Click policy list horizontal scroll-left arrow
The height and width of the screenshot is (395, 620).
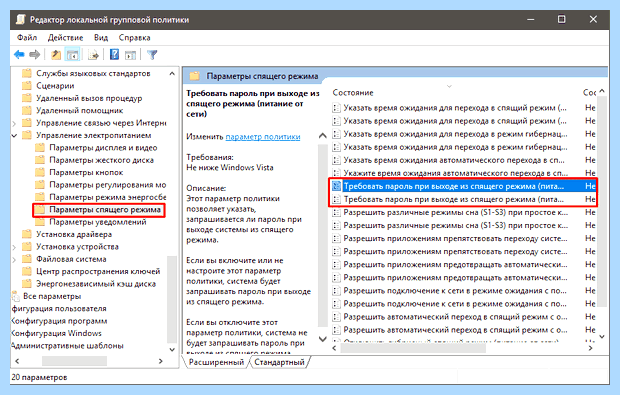click(x=335, y=348)
